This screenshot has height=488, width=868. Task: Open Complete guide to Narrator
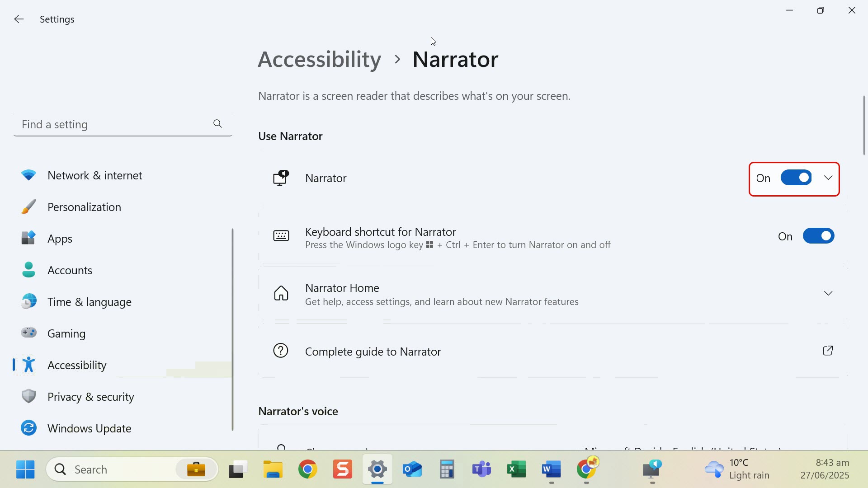click(x=553, y=351)
